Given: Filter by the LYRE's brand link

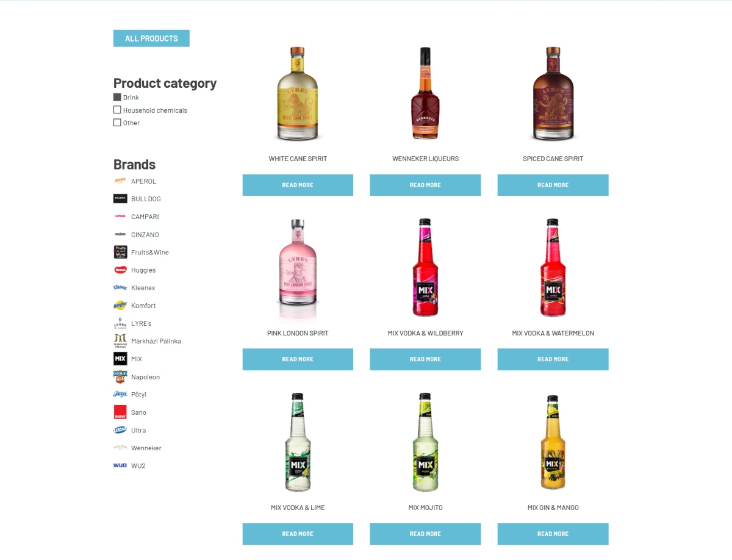Looking at the screenshot, I should point(141,323).
